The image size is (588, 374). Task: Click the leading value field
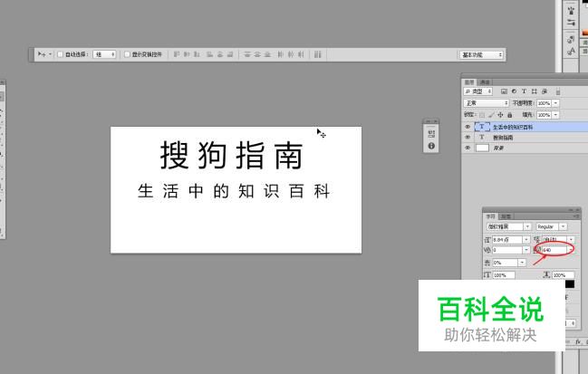[x=554, y=239]
